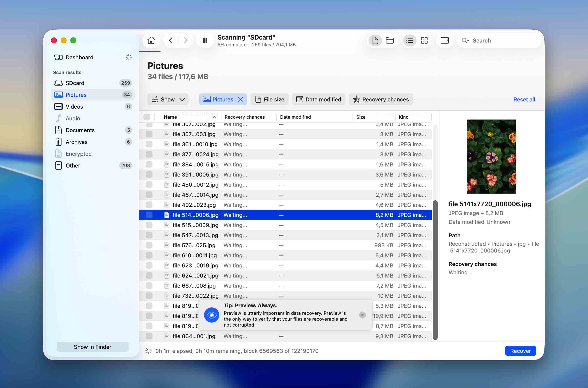Image resolution: width=588 pixels, height=388 pixels.
Task: Switch to folder view icon
Action: [390, 40]
